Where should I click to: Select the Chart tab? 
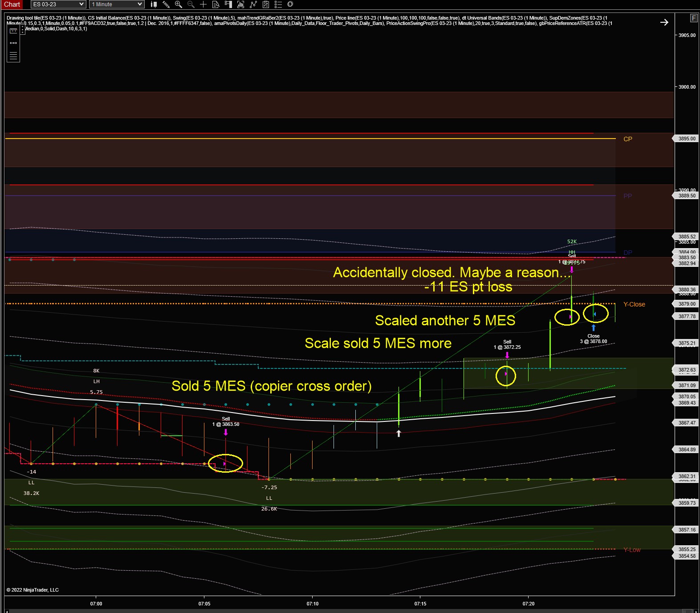pos(12,4)
